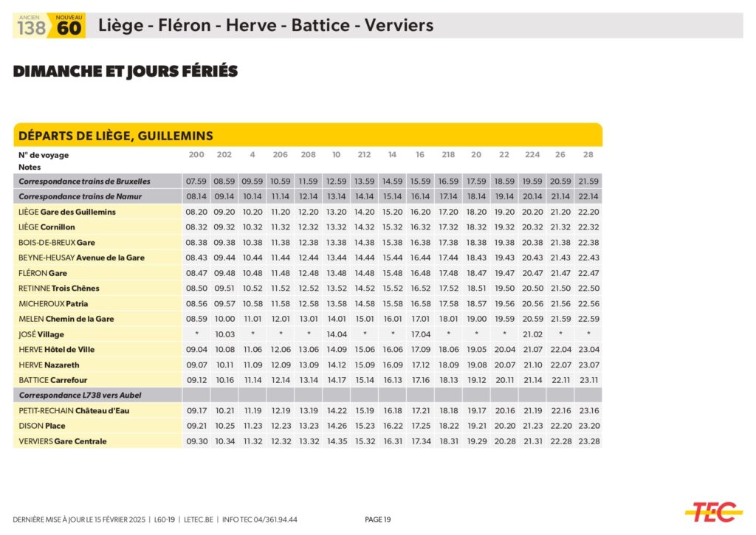Screen dimensions: 756x535
Task: Click the "N° de voyage" row label
Action: (44, 155)
